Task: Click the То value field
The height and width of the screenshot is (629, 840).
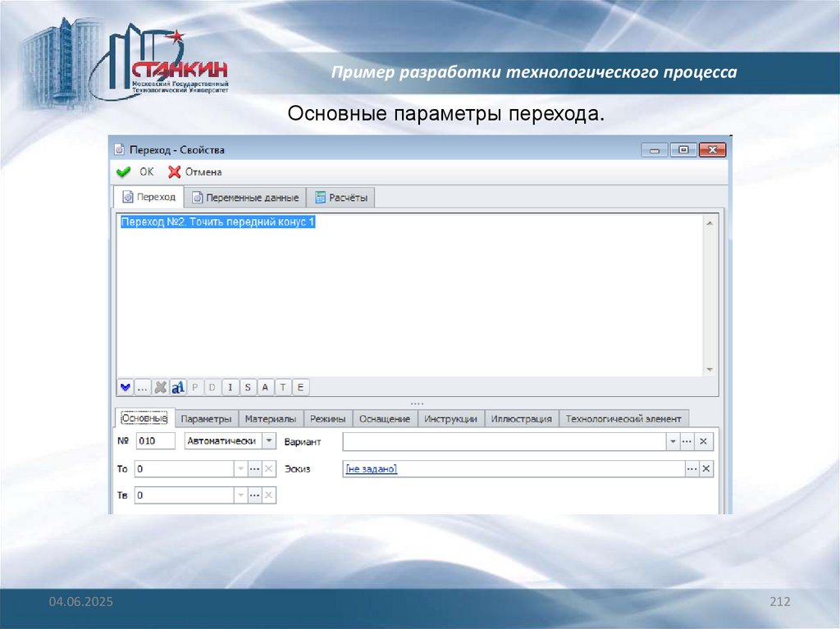Action: pos(185,469)
